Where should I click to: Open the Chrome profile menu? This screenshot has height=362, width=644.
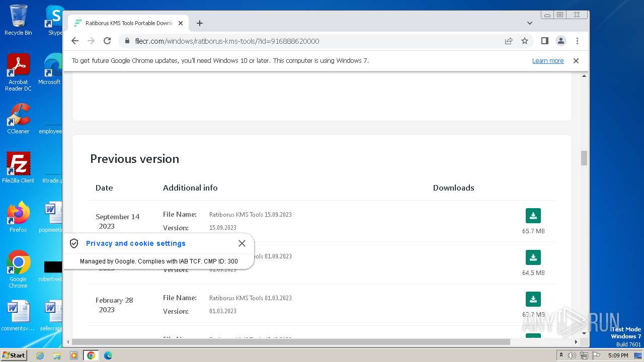pyautogui.click(x=561, y=41)
